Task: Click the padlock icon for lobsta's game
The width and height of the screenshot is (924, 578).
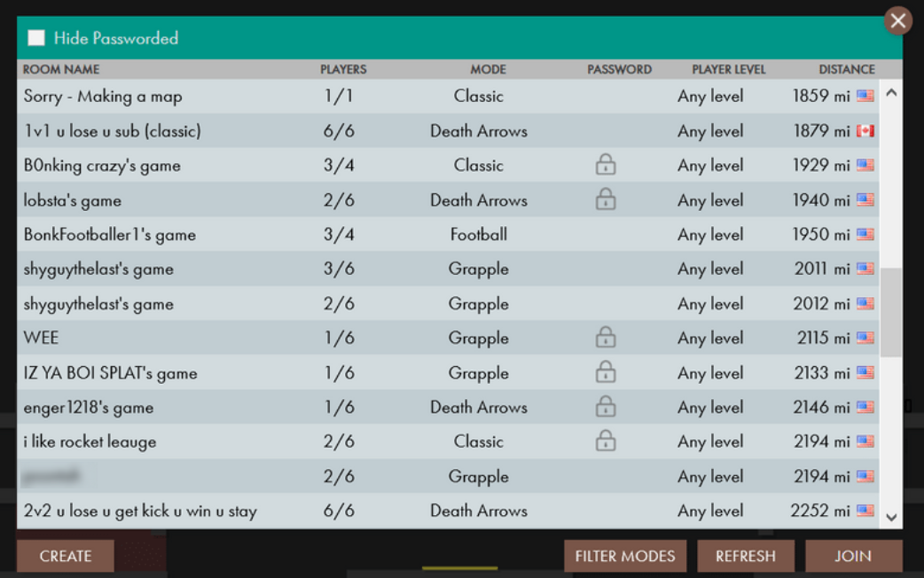Action: (x=606, y=199)
